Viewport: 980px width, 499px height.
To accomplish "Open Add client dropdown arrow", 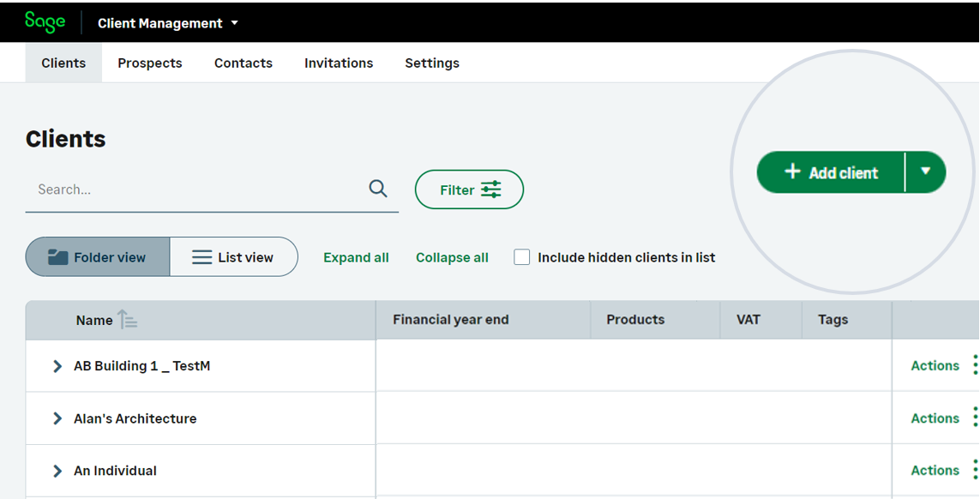I will (925, 171).
